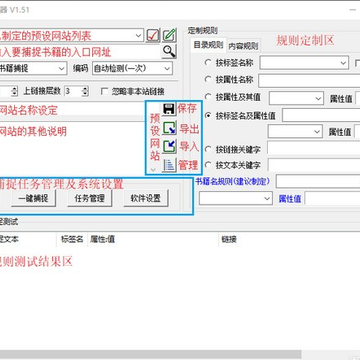Click the horizontal scrollbar at the bottom
This screenshot has width=360, height=360.
click(150, 355)
